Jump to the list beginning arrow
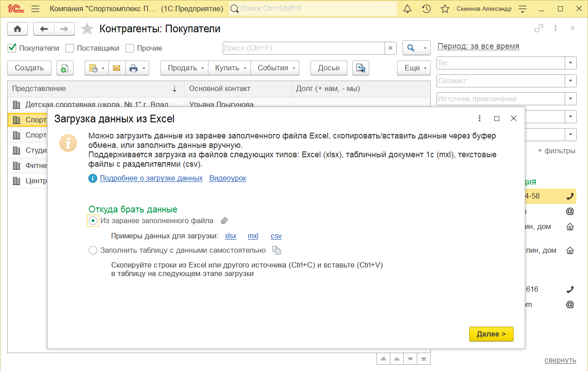This screenshot has height=371, width=588. click(383, 359)
